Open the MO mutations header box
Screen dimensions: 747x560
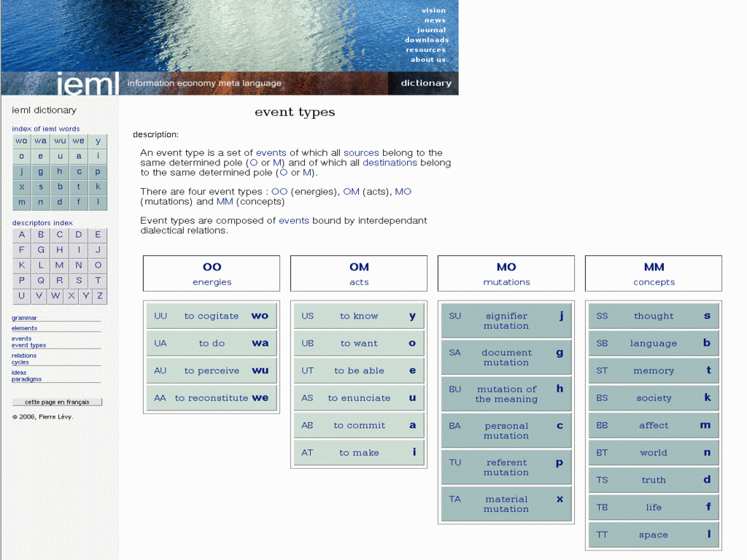point(506,273)
